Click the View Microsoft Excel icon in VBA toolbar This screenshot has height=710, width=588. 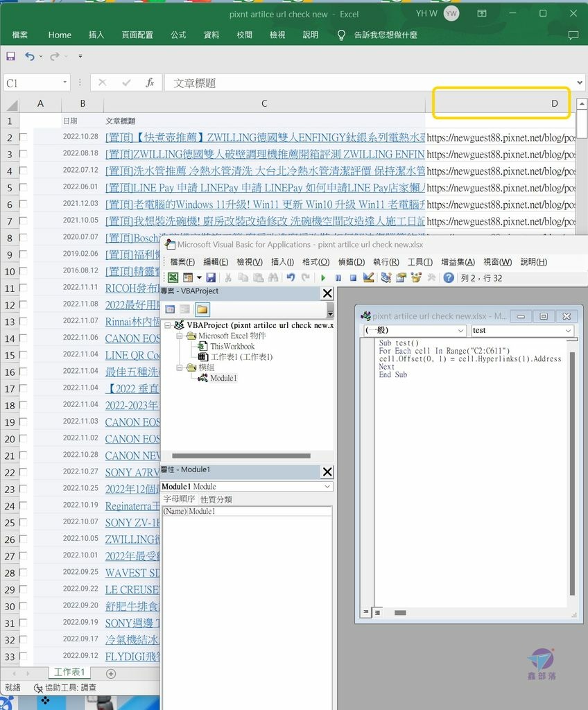173,277
